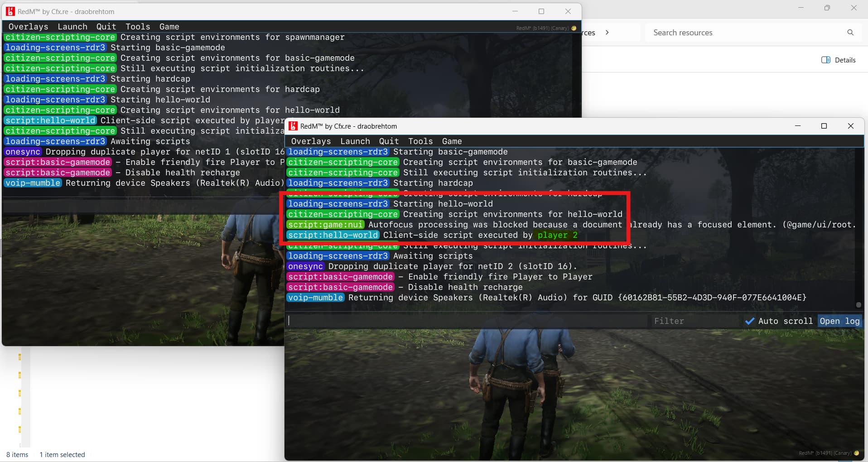
Task: Click "spawnmanager" line in back console
Action: point(232,37)
